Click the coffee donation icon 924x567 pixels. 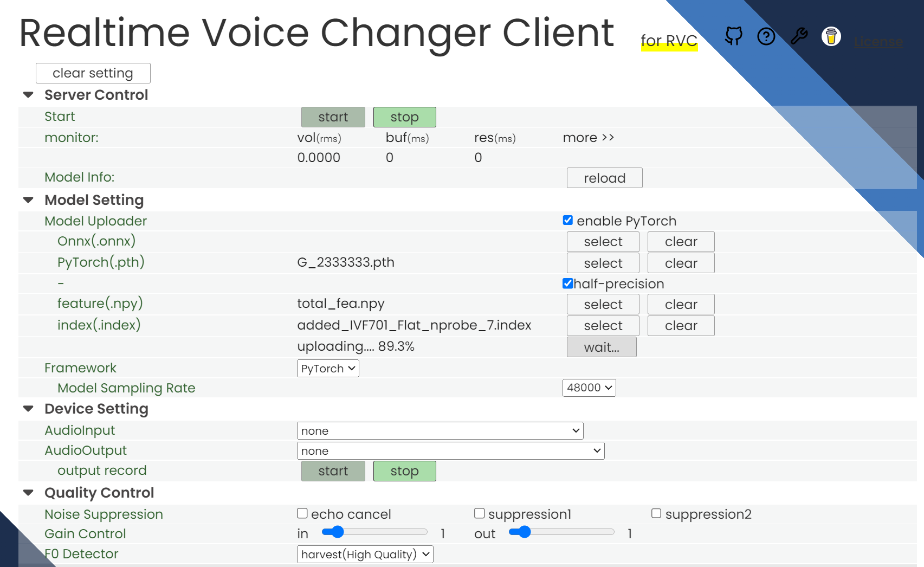[831, 36]
